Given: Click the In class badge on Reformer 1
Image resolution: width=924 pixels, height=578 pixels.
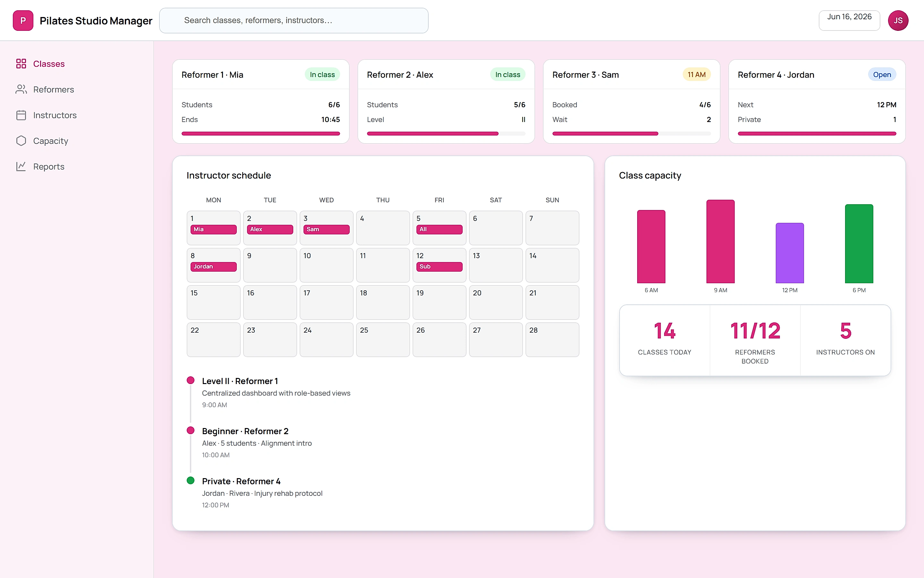Looking at the screenshot, I should tap(322, 74).
